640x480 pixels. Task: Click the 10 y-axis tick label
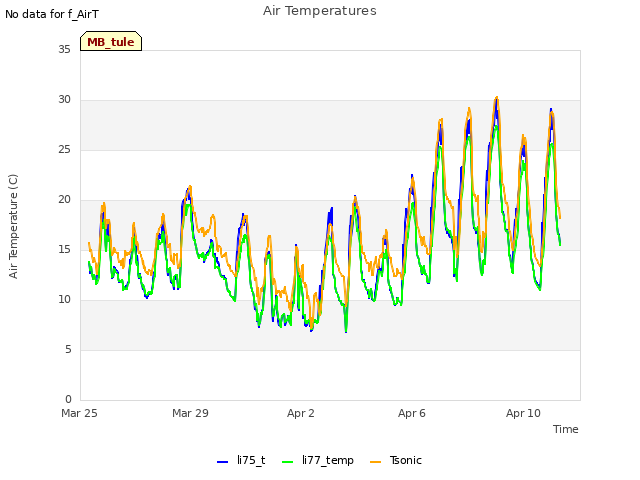coord(64,300)
